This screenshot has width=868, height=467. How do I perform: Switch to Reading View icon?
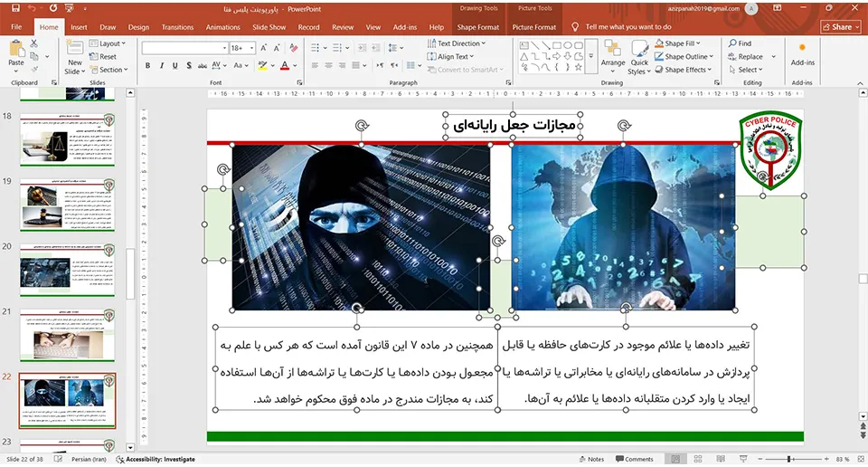(x=721, y=459)
